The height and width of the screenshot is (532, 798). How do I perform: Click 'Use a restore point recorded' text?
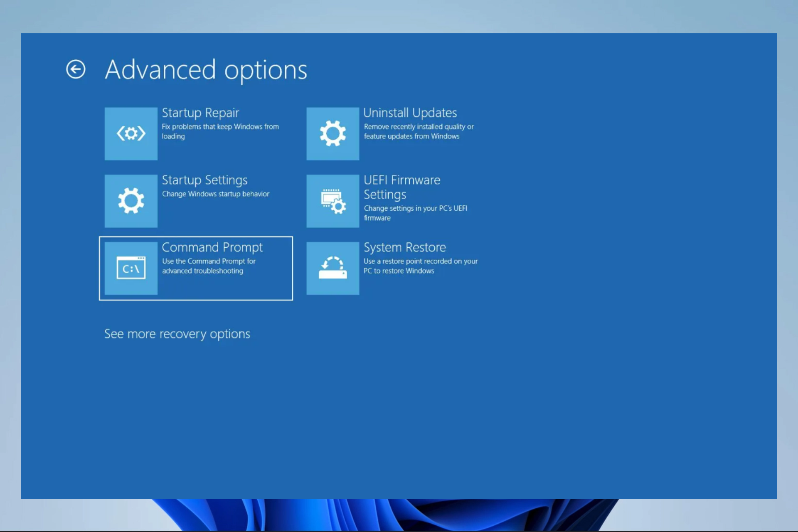tap(420, 261)
